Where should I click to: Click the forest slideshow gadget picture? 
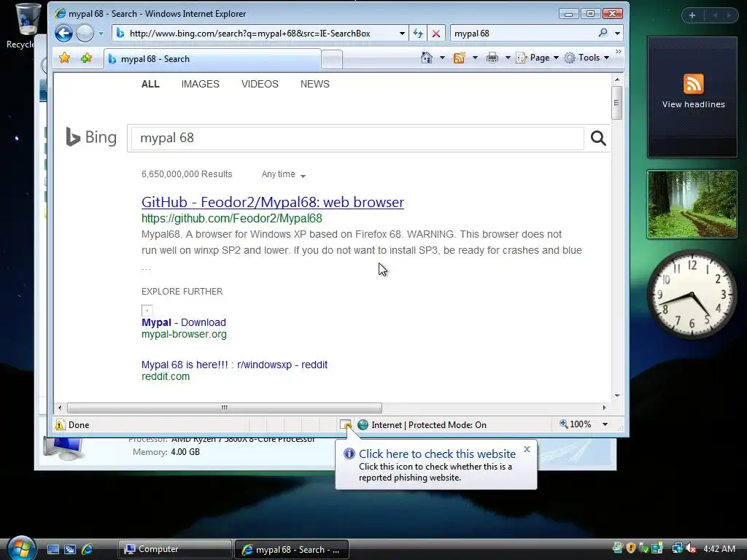click(x=692, y=204)
